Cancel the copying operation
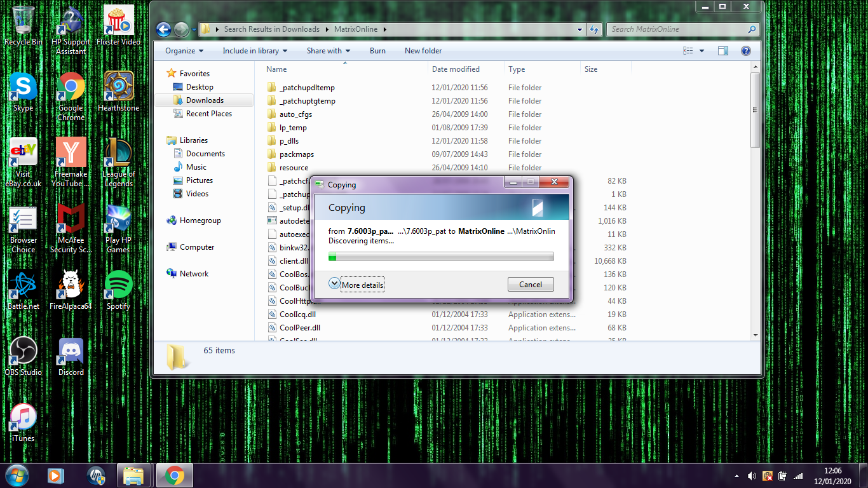This screenshot has width=868, height=488. coord(531,285)
